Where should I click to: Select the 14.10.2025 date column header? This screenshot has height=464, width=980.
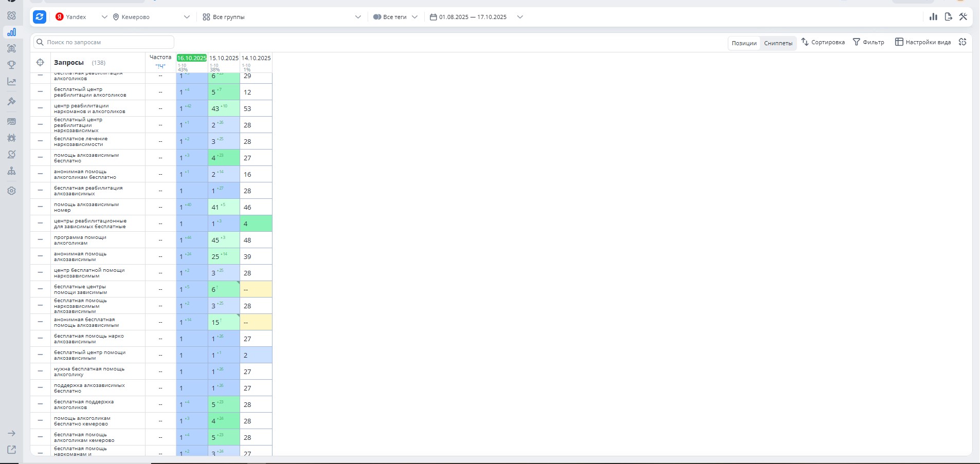pyautogui.click(x=256, y=58)
